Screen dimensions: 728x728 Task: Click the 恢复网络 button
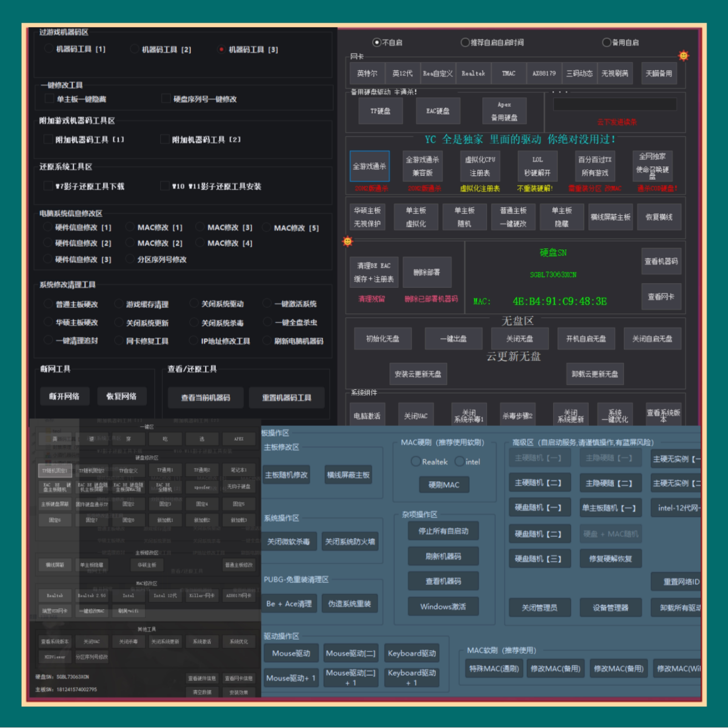(121, 396)
